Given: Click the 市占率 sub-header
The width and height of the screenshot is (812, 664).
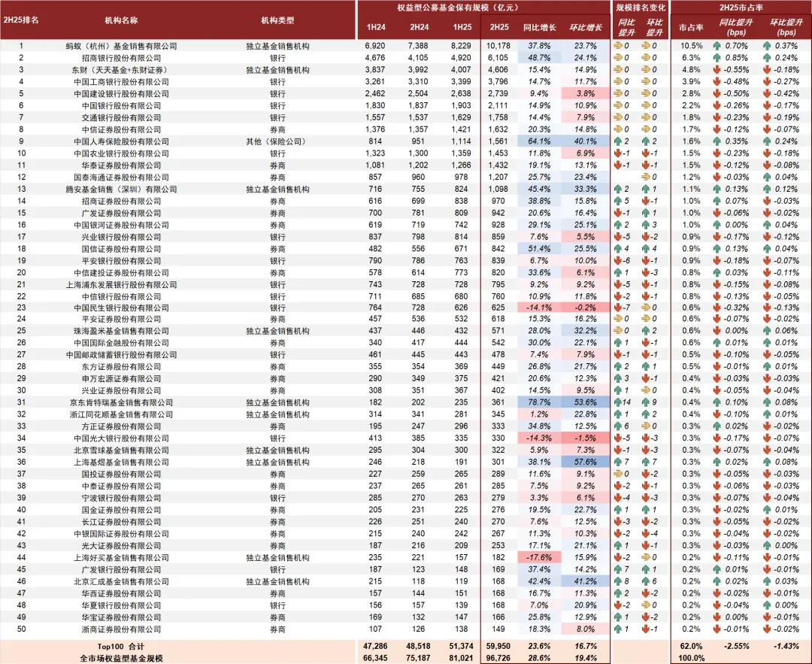Looking at the screenshot, I should (691, 27).
